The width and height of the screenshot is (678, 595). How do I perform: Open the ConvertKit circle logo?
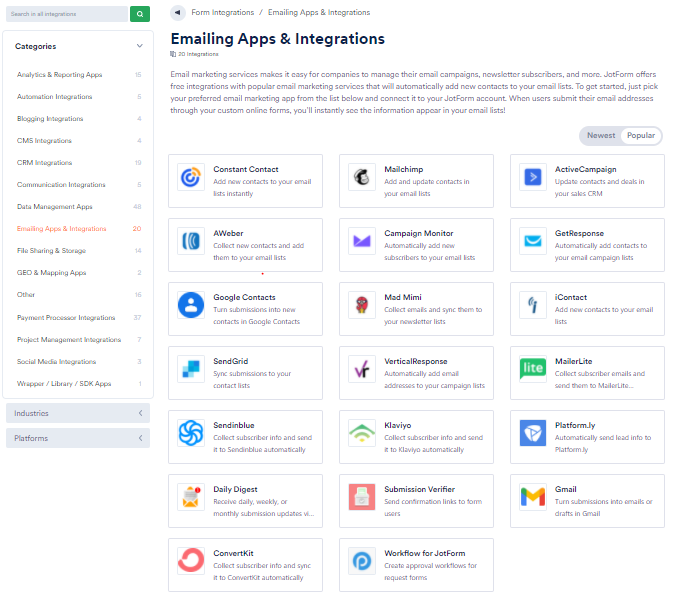[191, 561]
